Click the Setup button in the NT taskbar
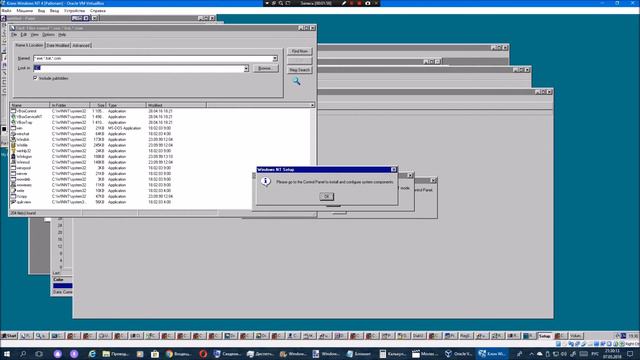The width and height of the screenshot is (640, 360). click(544, 336)
